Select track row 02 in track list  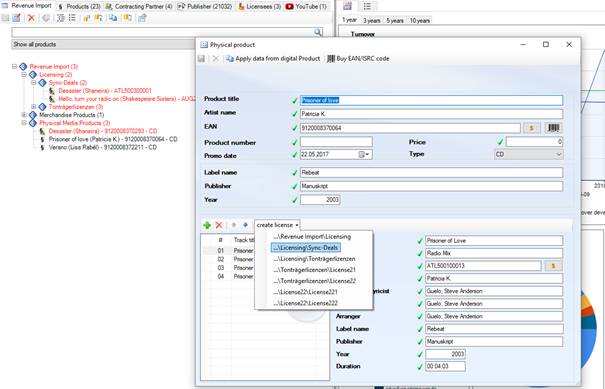[x=228, y=259]
